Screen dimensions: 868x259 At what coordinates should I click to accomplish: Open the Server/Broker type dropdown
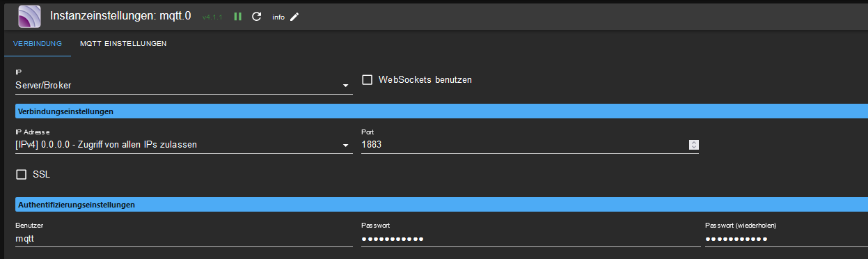coord(184,86)
